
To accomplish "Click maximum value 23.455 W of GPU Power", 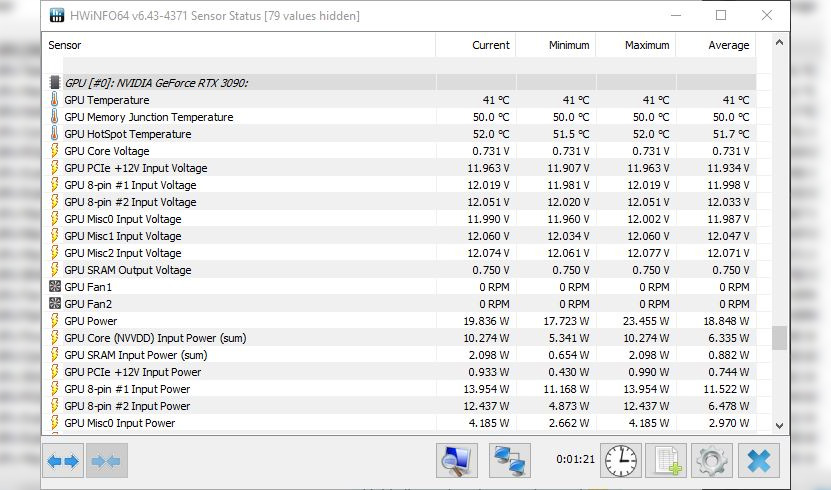I will pyautogui.click(x=646, y=321).
